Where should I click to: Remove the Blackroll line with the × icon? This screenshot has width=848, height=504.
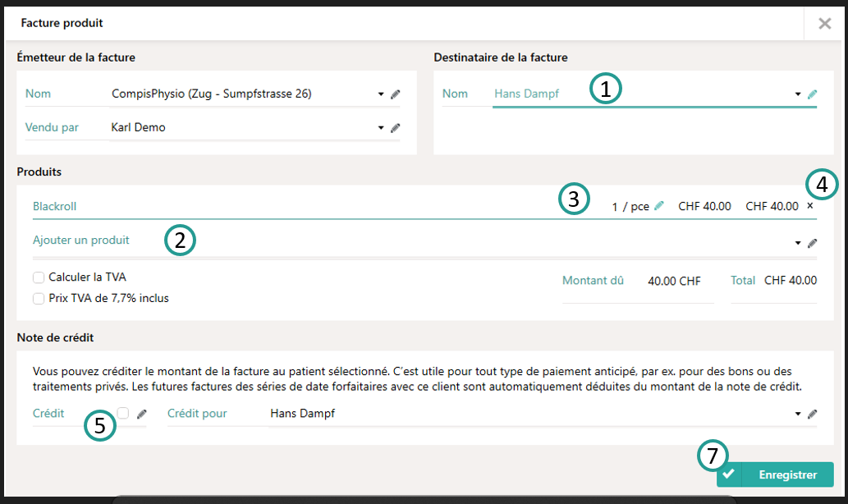[x=809, y=206]
